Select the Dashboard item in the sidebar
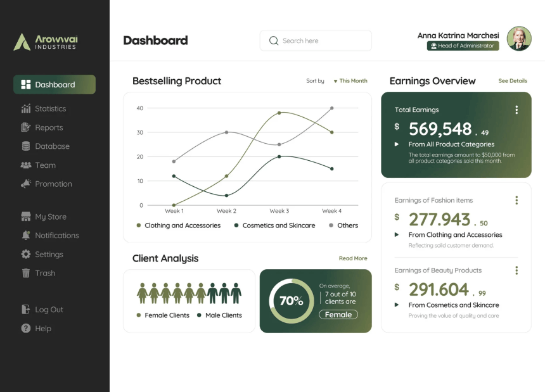 54,84
